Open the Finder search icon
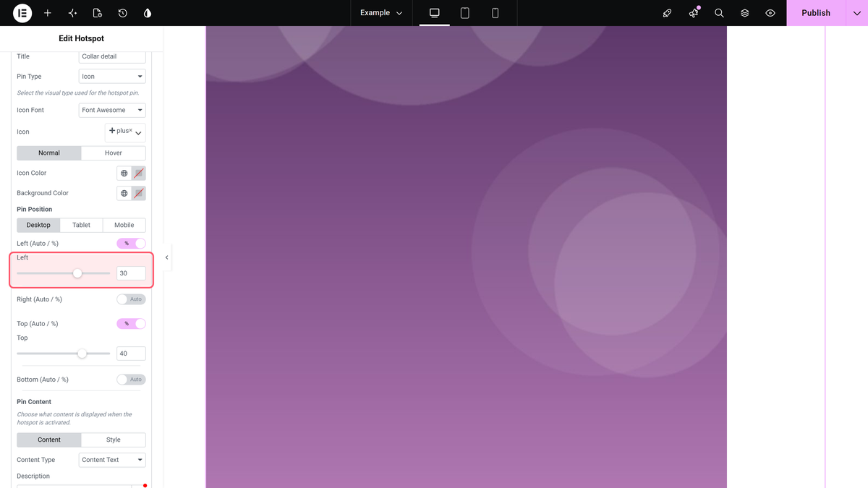This screenshot has height=488, width=868. coord(719,13)
